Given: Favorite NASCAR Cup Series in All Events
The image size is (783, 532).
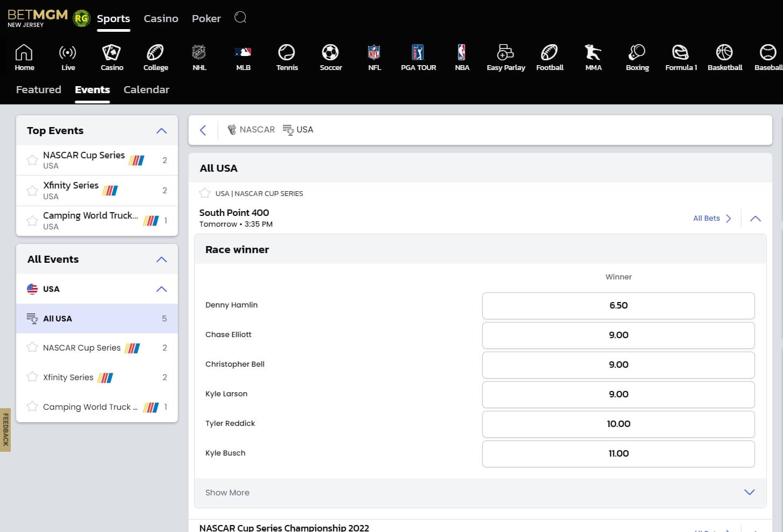Looking at the screenshot, I should tap(32, 347).
